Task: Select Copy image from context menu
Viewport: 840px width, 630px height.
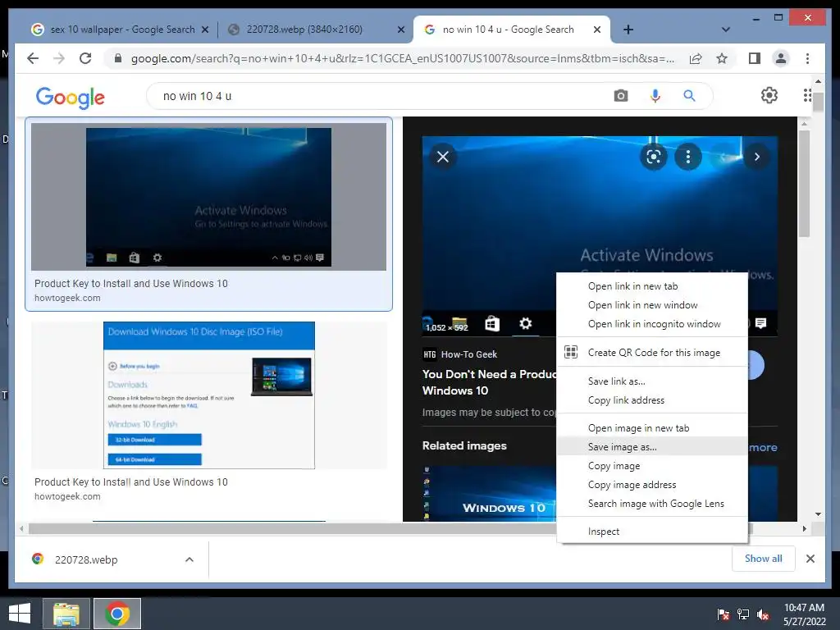Action: (x=652, y=466)
